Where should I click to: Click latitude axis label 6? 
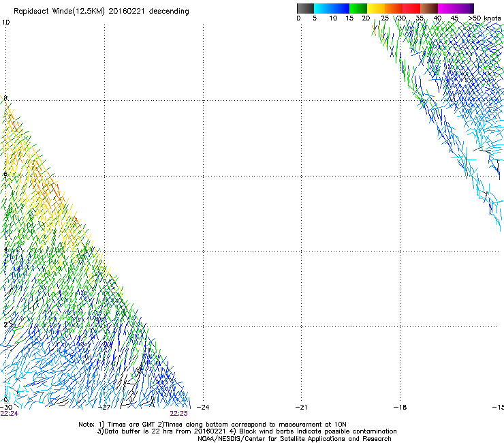pos(5,174)
